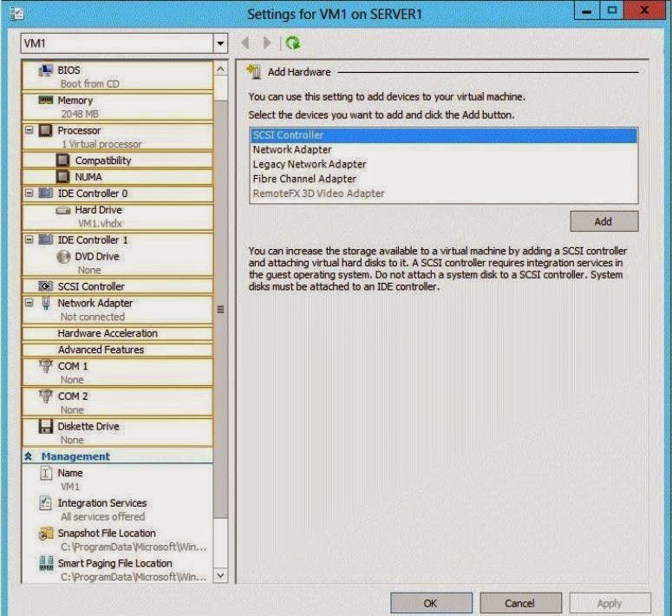Click the Add button
The image size is (672, 616).
(x=603, y=221)
